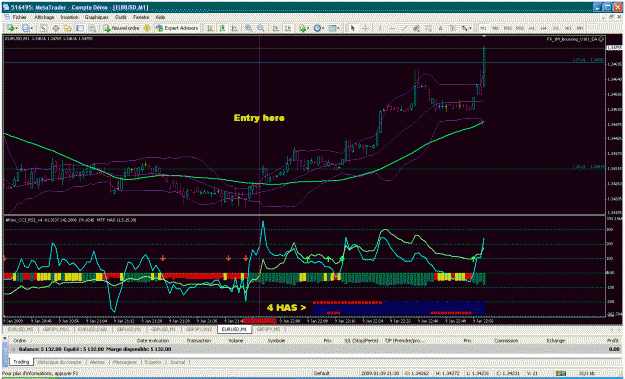This screenshot has width=625, height=379.
Task: Sort by the Symbole column header
Action: click(276, 341)
